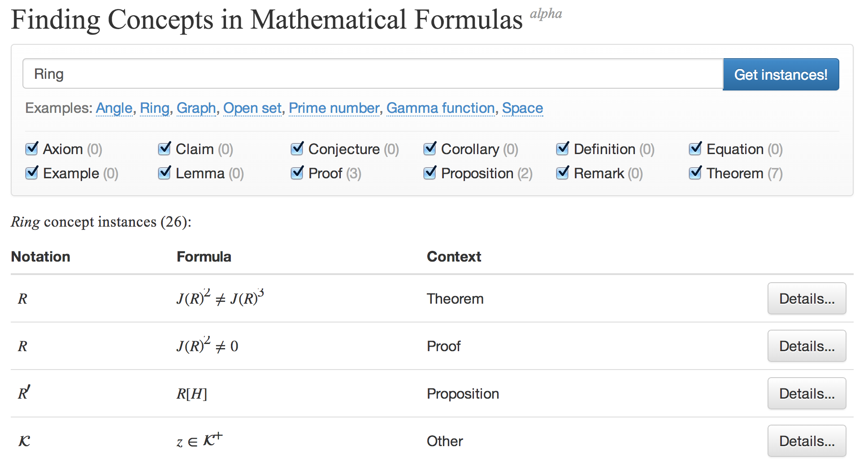Select the Graph example link
The height and width of the screenshot is (473, 868).
(196, 108)
